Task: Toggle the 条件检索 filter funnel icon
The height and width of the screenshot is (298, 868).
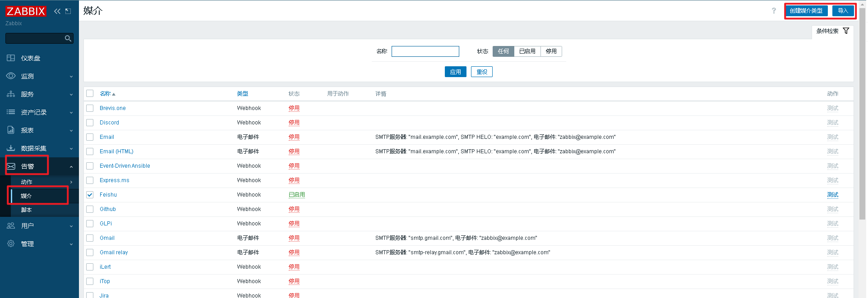Action: pos(846,31)
